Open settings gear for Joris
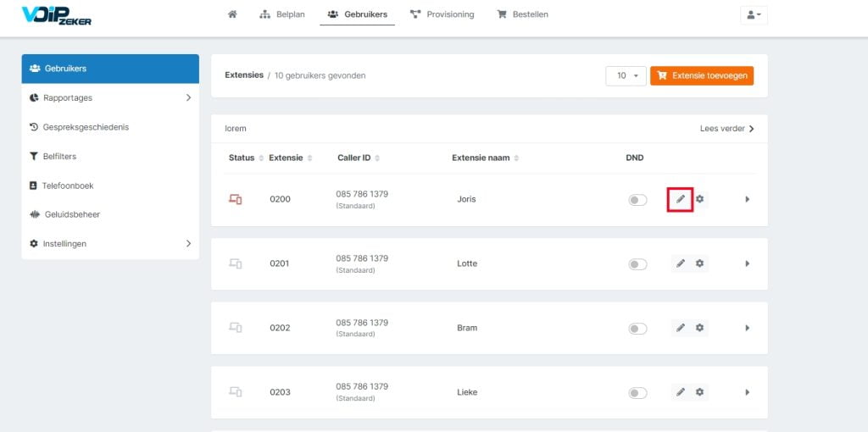868x432 pixels. (x=699, y=199)
